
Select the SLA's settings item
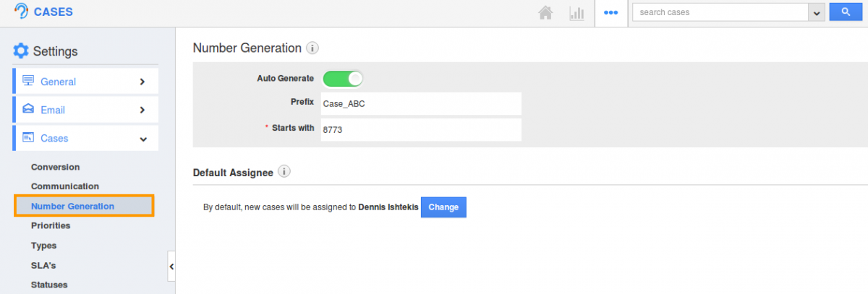43,265
